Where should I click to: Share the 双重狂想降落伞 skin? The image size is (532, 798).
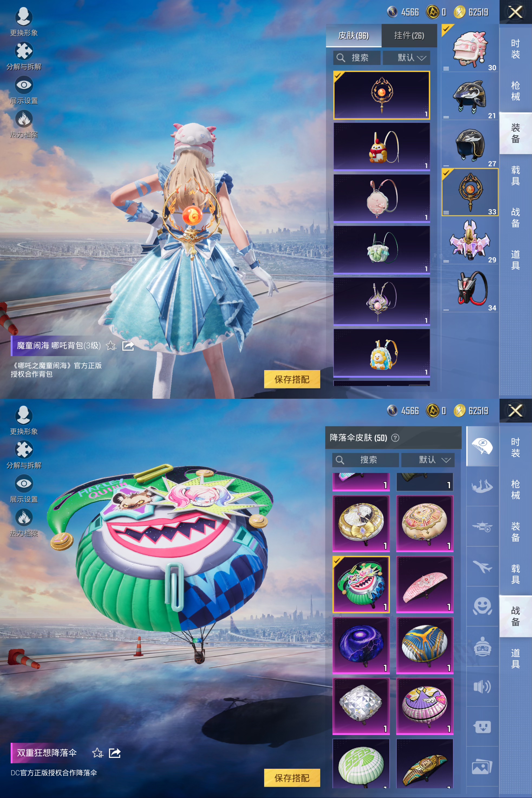115,753
